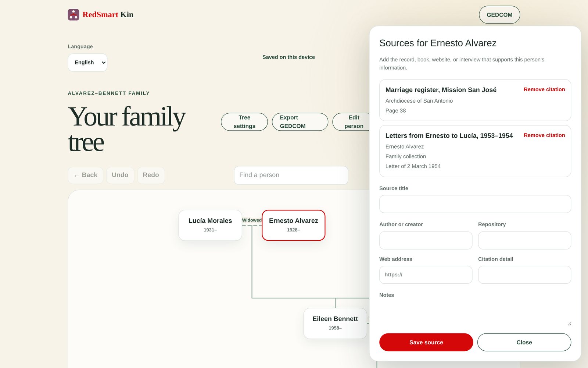Click the Undo button

coord(120,175)
